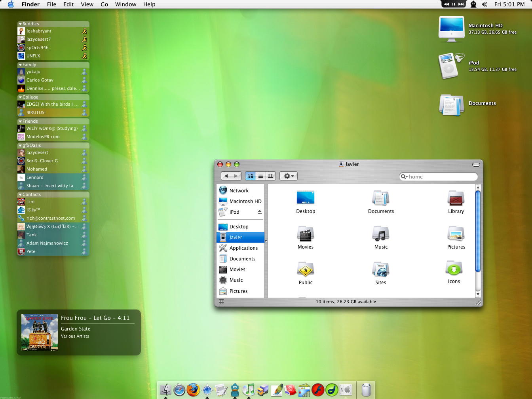Open the Documents folder on the desktop
This screenshot has height=399, width=532.
[451, 104]
